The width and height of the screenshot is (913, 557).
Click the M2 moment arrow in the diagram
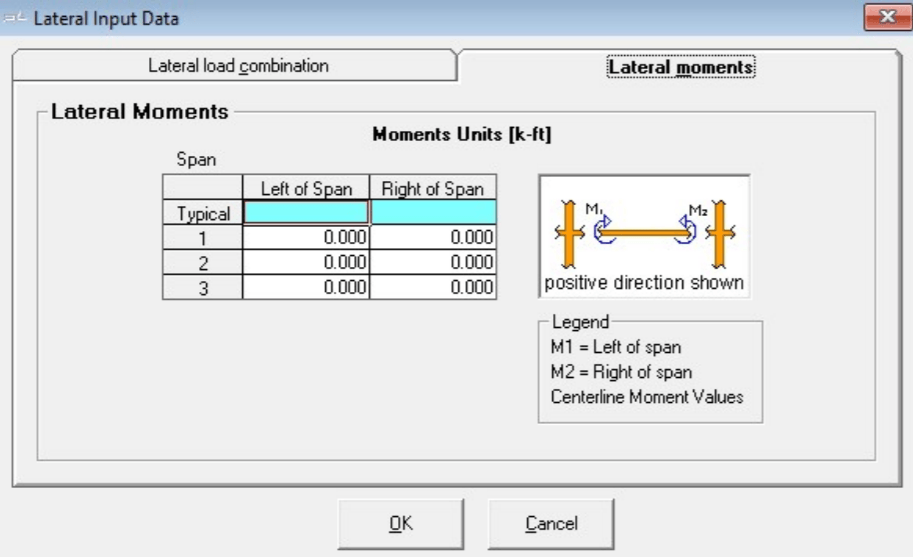click(x=686, y=229)
